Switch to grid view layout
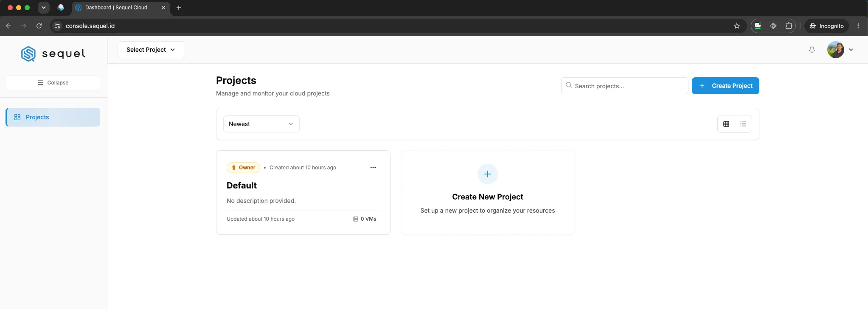This screenshot has height=309, width=868. (726, 124)
